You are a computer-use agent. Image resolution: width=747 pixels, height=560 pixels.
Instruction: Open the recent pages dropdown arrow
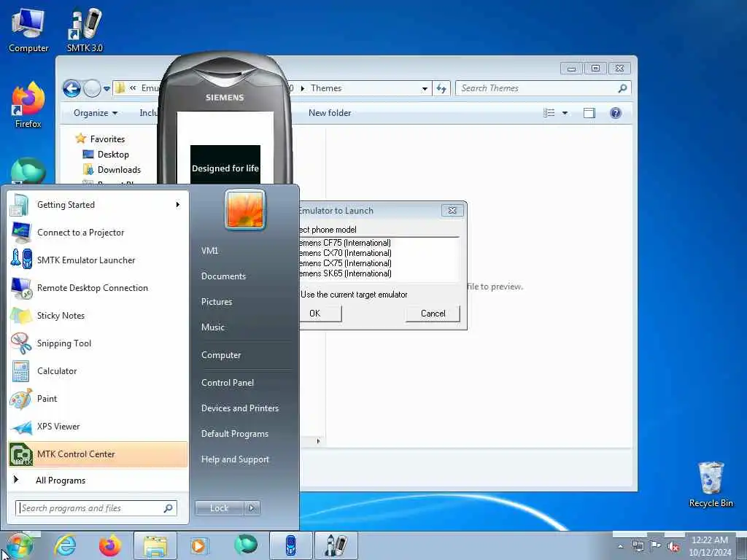coord(107,88)
